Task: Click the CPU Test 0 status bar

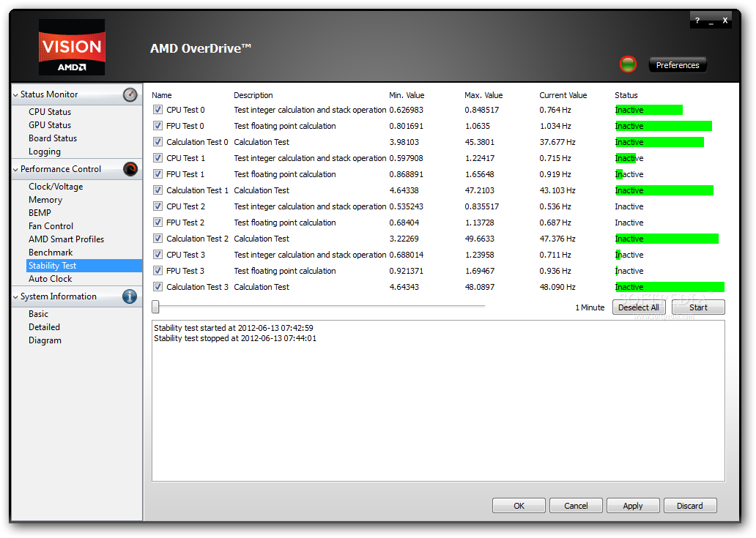Action: click(x=648, y=110)
